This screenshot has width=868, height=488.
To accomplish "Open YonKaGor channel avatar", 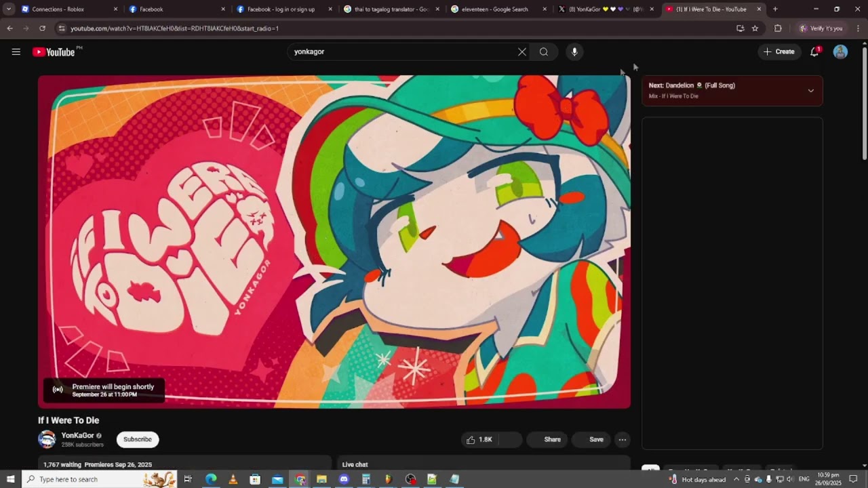I will (x=47, y=439).
